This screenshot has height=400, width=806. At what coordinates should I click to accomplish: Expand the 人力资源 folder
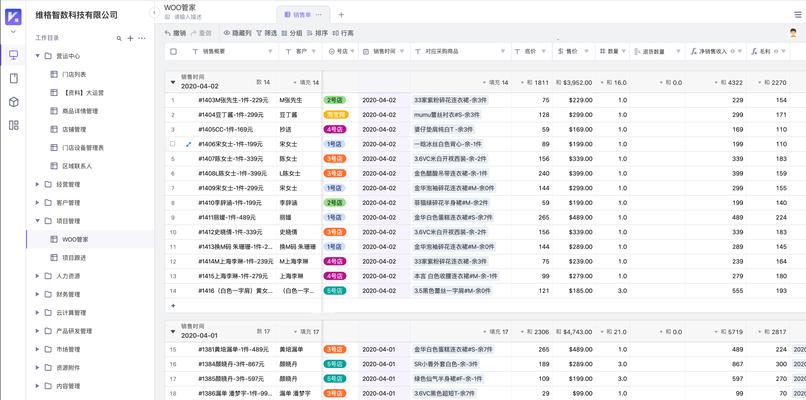pyautogui.click(x=38, y=276)
